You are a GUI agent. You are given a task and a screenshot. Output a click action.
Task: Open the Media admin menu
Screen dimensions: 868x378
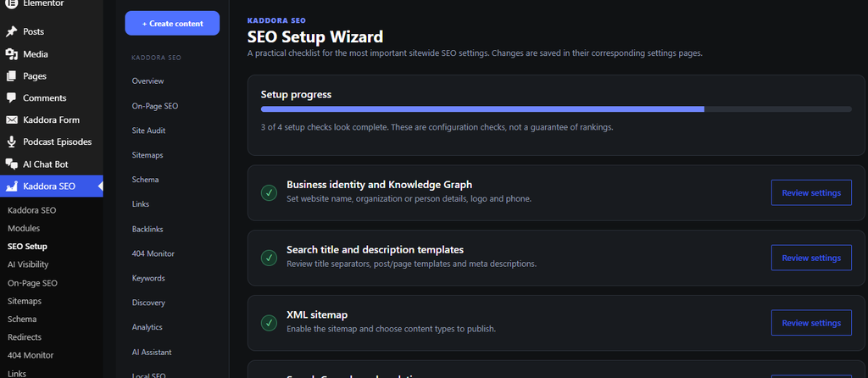(x=52, y=54)
